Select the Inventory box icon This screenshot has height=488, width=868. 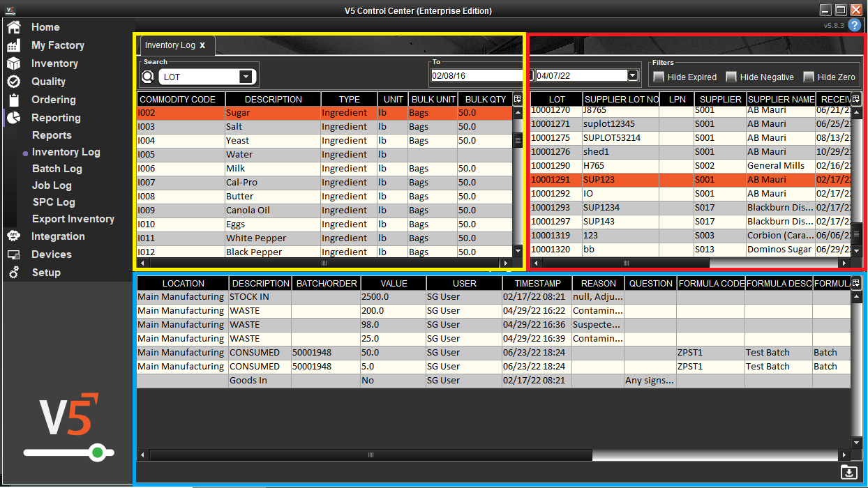point(14,63)
